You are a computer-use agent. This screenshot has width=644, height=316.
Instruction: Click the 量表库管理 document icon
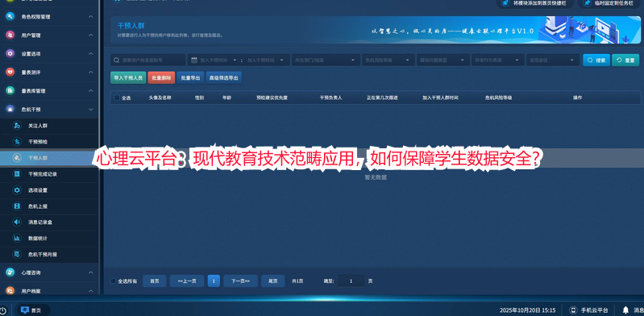pyautogui.click(x=10, y=91)
